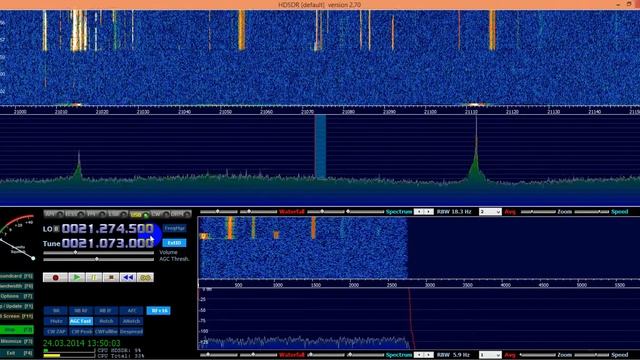Toggle the Despread button
This screenshot has width=640, height=360.
point(131,332)
